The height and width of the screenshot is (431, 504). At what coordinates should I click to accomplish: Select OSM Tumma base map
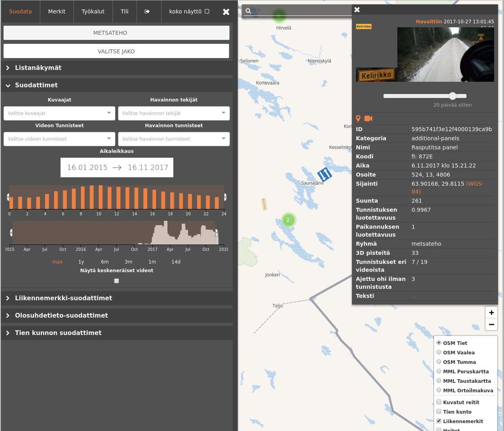coord(439,362)
